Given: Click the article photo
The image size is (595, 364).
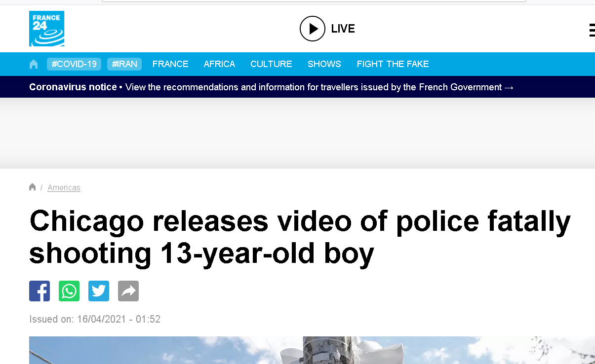Looking at the screenshot, I should point(312,350).
